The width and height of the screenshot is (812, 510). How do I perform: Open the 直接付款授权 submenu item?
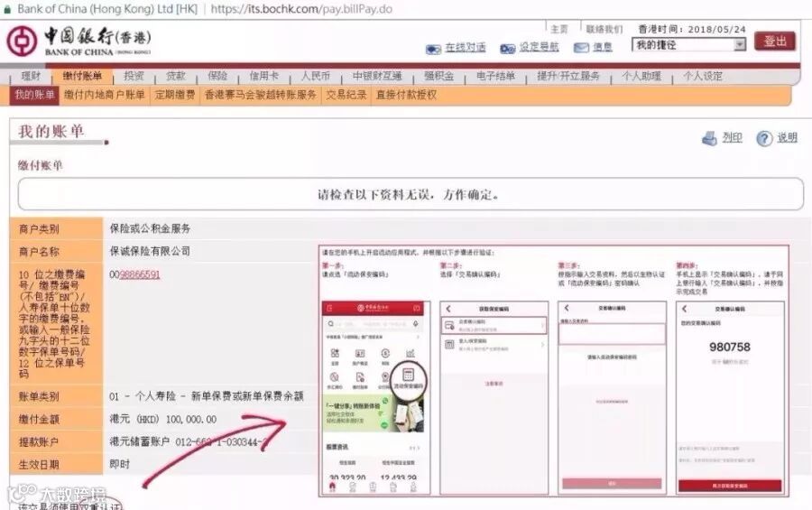(406, 95)
